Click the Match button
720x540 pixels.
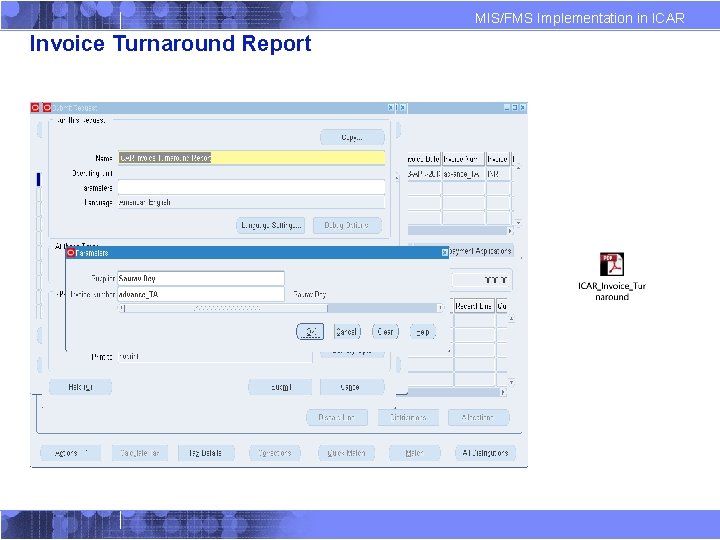point(415,453)
